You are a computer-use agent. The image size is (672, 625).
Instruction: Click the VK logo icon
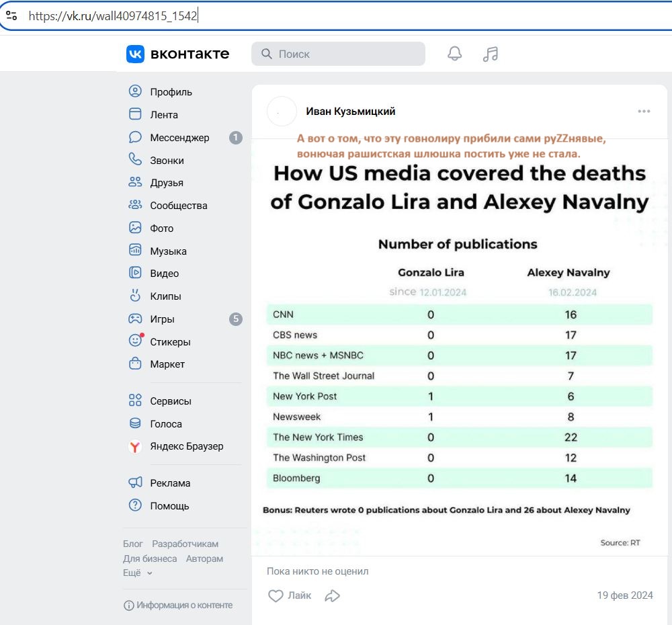(x=135, y=54)
